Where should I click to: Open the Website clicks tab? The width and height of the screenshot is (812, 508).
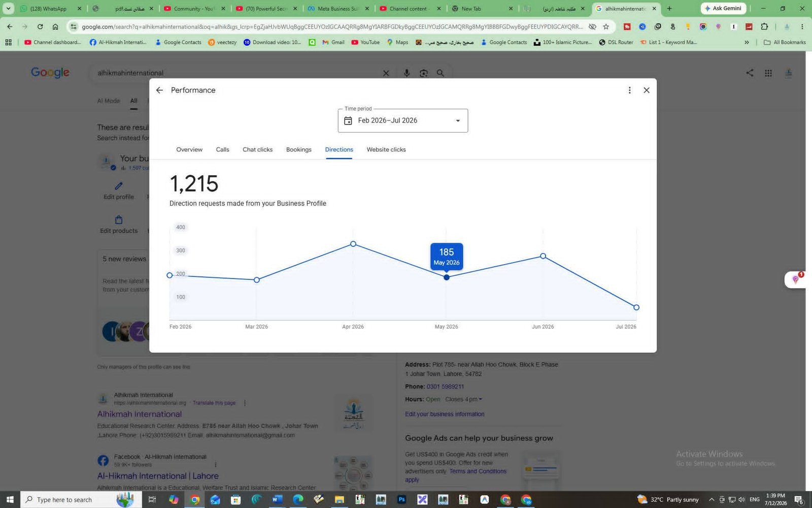386,149
